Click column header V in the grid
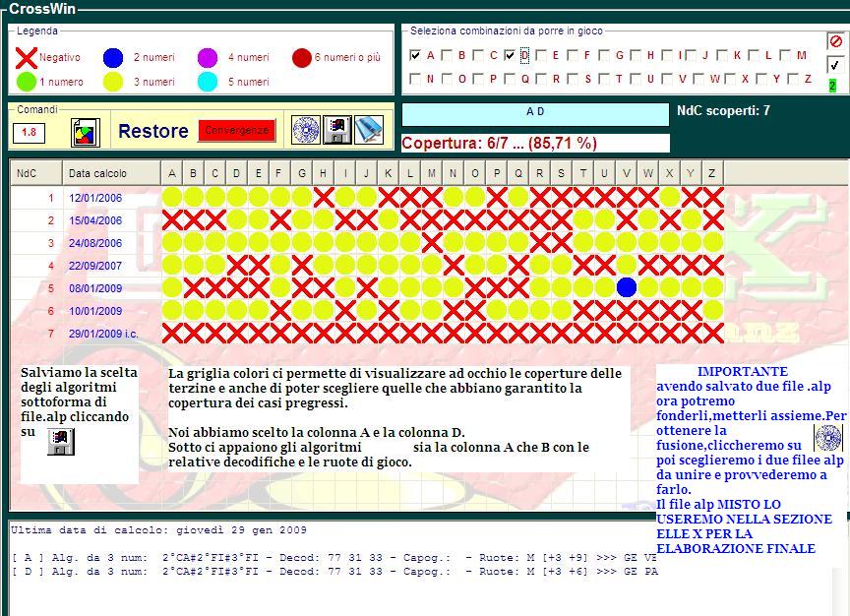Viewport: 850px width, 616px height. 627,173
